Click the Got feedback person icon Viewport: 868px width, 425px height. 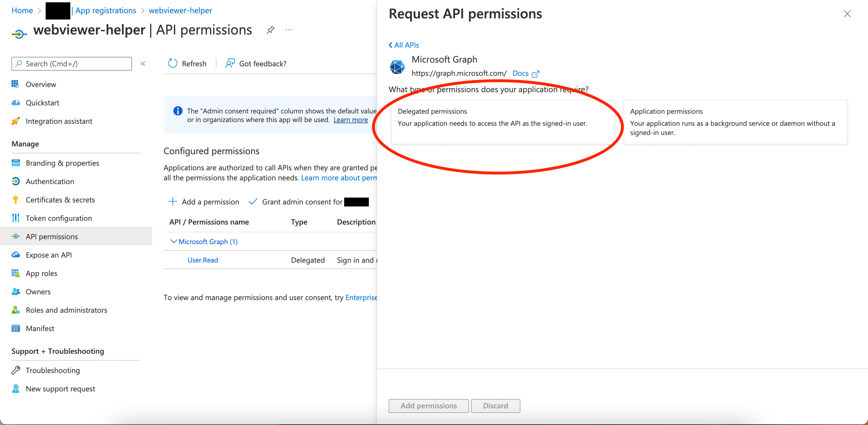point(230,63)
